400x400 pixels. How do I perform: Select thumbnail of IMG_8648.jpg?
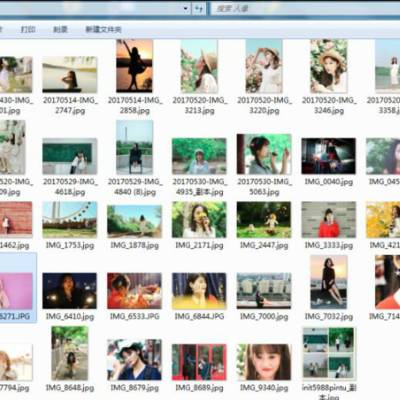pyautogui.click(x=70, y=353)
